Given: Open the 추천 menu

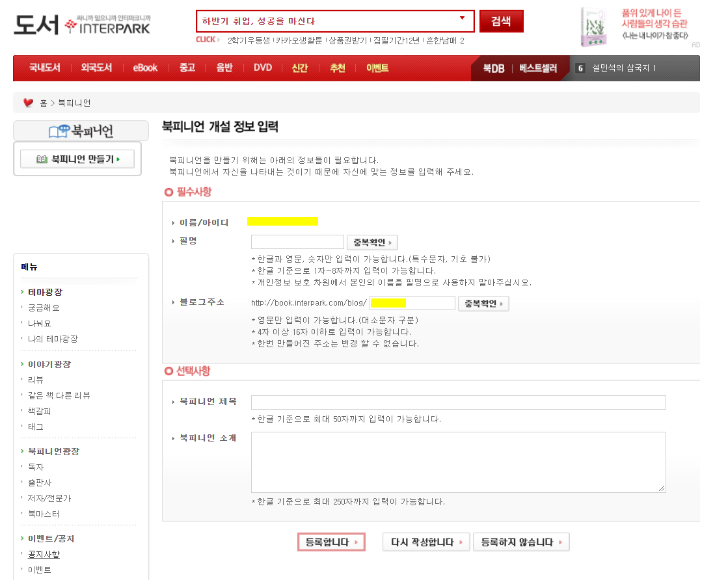Looking at the screenshot, I should 338,68.
